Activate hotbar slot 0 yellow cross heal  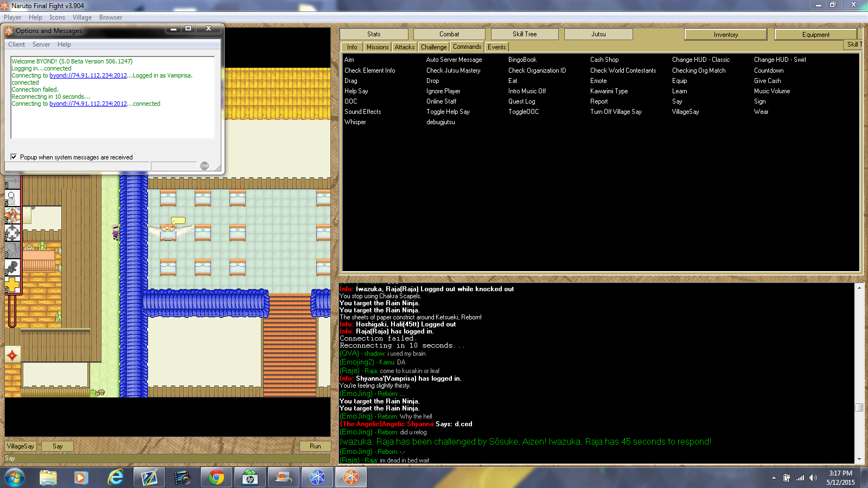12,285
